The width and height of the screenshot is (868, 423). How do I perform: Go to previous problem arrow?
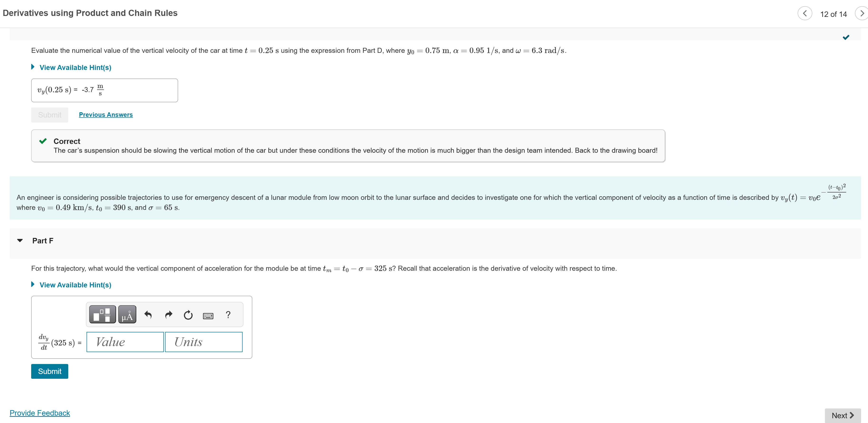(805, 14)
